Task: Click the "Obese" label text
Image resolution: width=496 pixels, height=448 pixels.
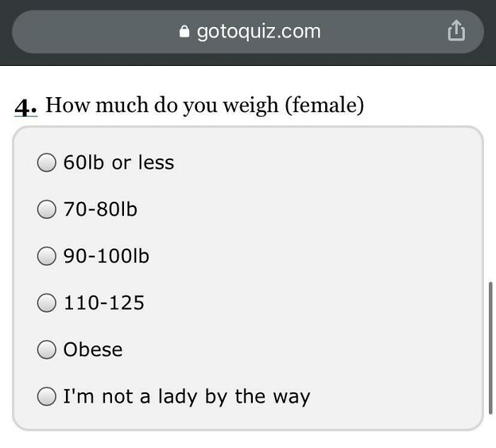Action: pyautogui.click(x=93, y=350)
